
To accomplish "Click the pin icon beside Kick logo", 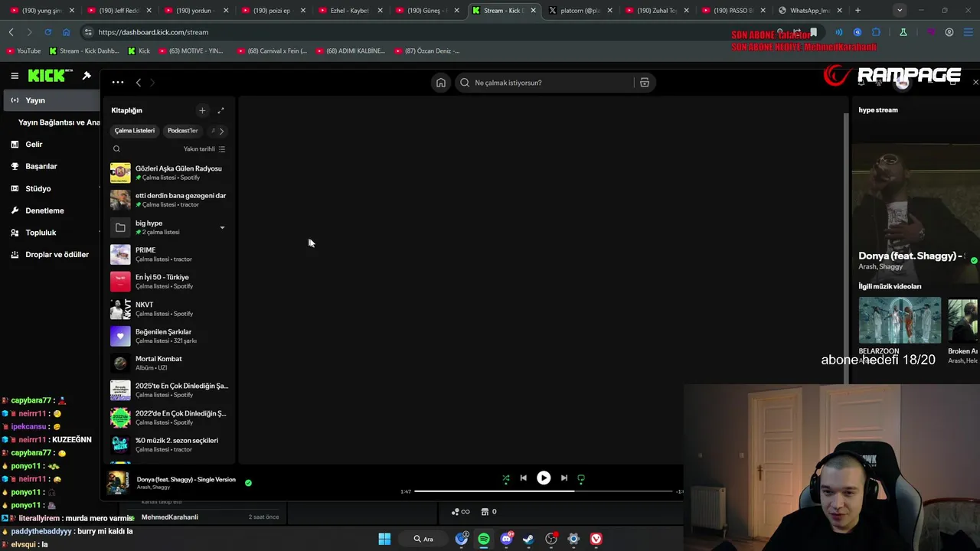I will point(87,76).
